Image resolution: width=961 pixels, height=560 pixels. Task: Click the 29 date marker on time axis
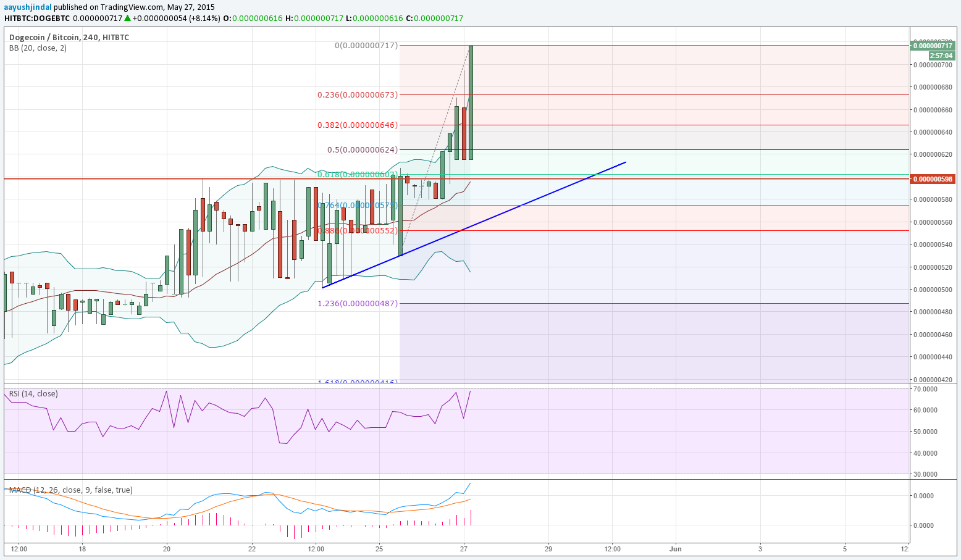548,548
